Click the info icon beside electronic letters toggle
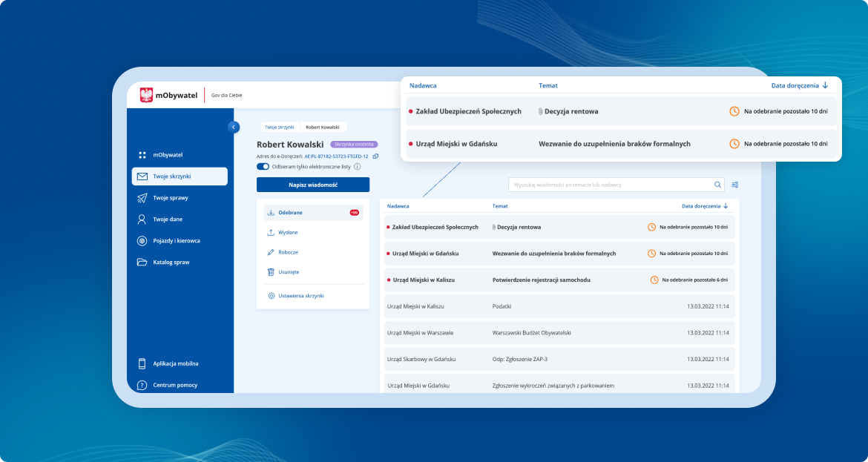868x462 pixels. 357,167
